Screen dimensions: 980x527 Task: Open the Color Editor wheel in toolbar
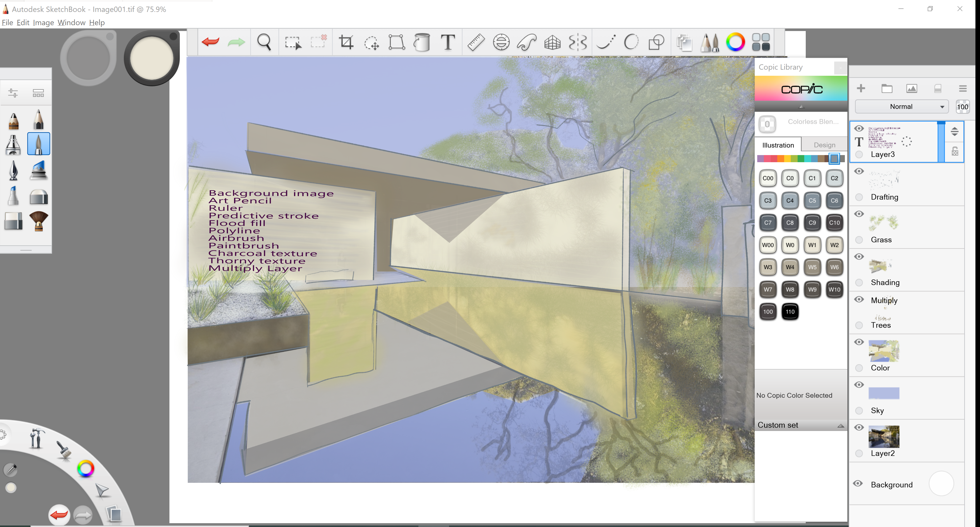pyautogui.click(x=735, y=42)
